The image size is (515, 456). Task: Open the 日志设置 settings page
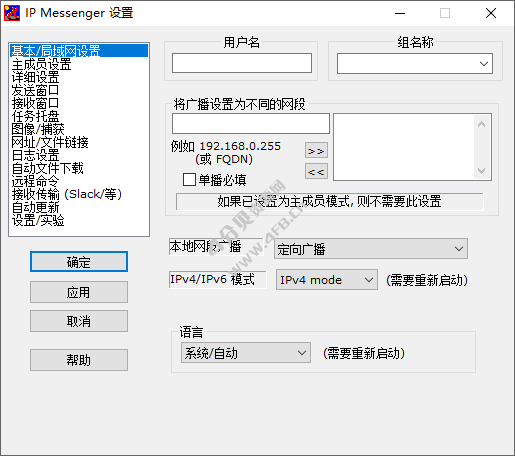click(x=35, y=155)
